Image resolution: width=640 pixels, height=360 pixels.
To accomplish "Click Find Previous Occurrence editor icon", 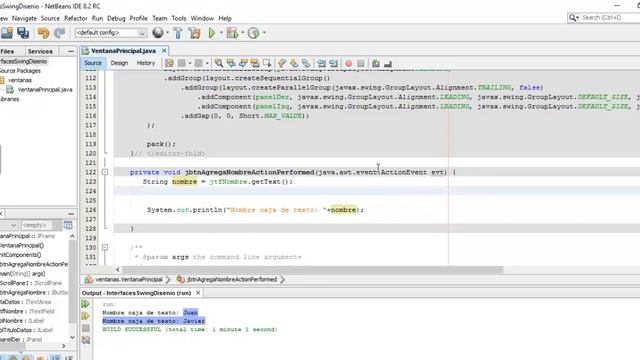I will pos(231,63).
